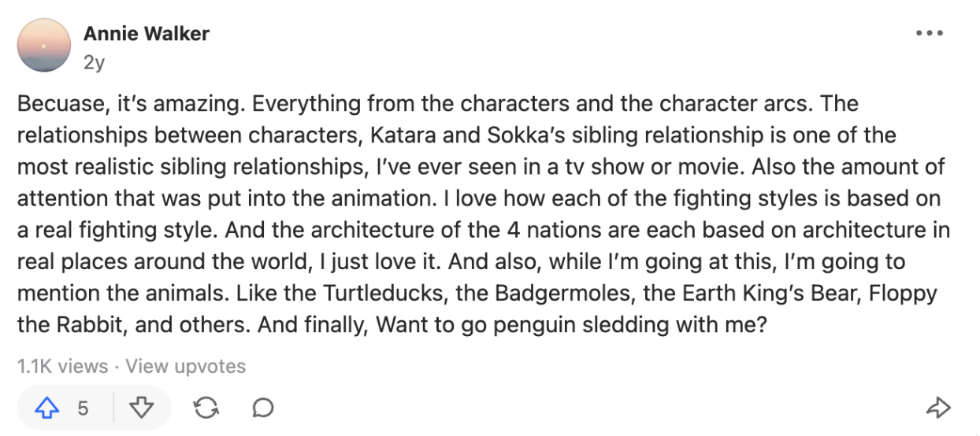Share the answer with the right arrow icon
The width and height of the screenshot is (980, 436).
pyautogui.click(x=938, y=408)
